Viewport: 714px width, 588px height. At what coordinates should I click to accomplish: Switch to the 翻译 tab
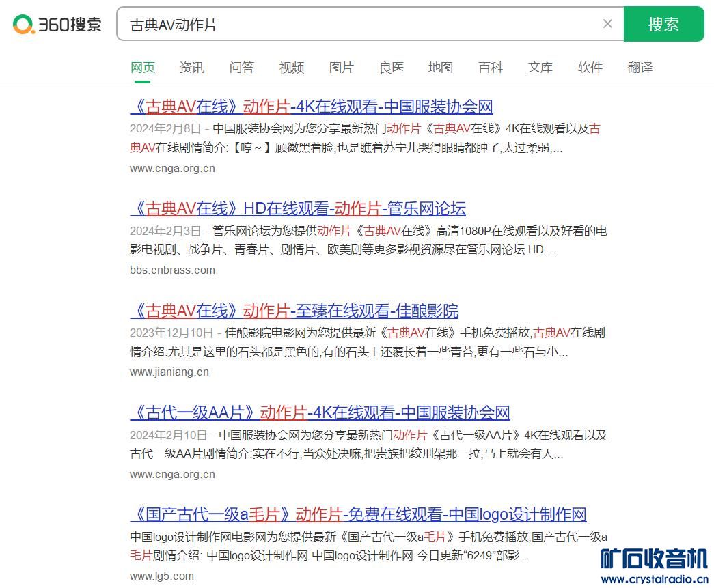click(x=640, y=68)
